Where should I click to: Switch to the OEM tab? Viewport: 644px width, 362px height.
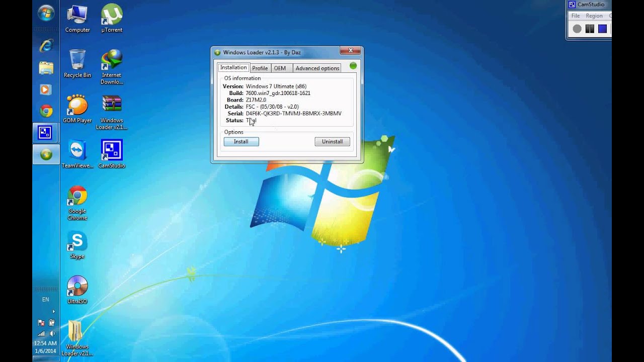tap(280, 68)
